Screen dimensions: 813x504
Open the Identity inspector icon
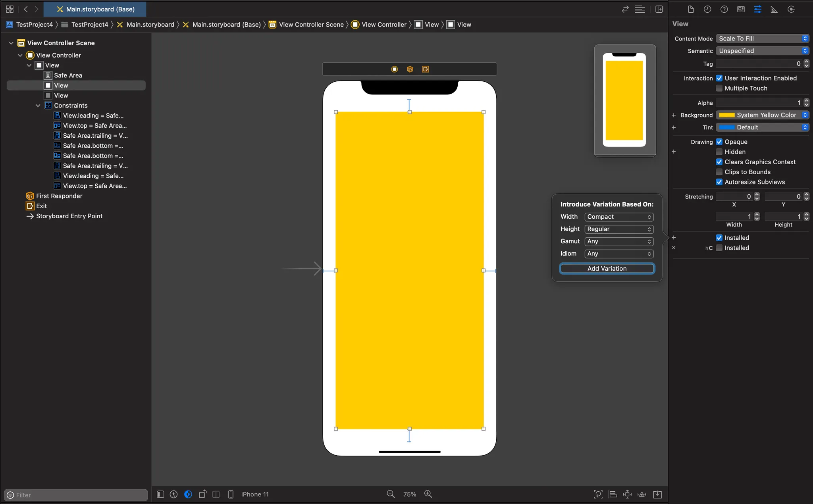741,9
